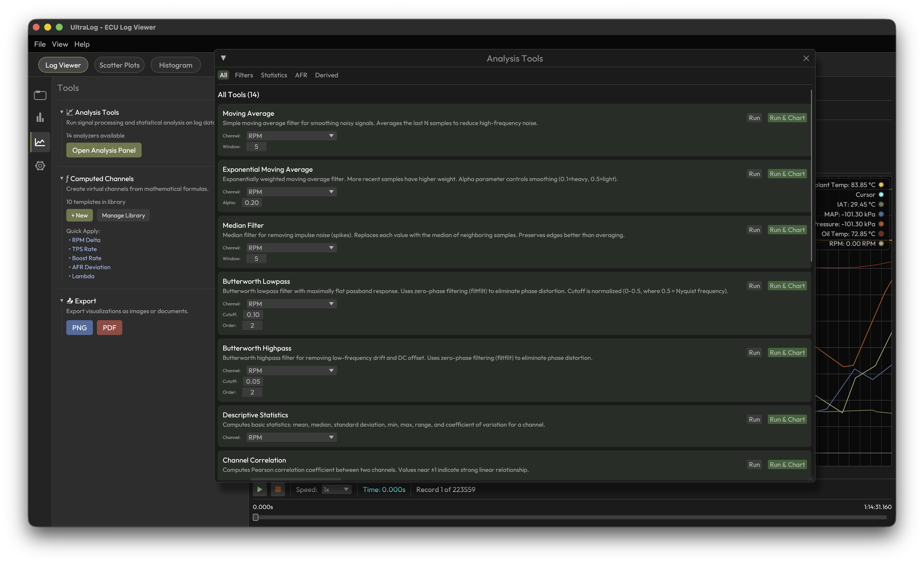This screenshot has width=924, height=564.
Task: Select the bar chart sidebar icon
Action: click(40, 118)
